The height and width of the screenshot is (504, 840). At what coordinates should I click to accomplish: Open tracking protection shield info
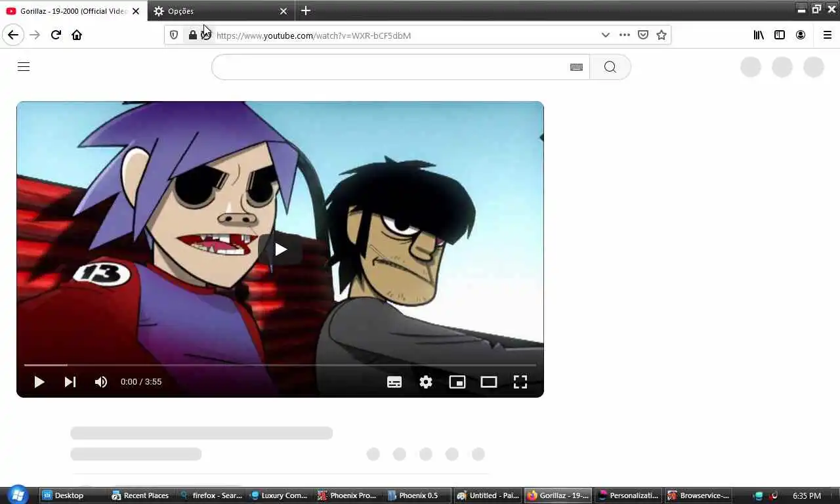click(174, 35)
